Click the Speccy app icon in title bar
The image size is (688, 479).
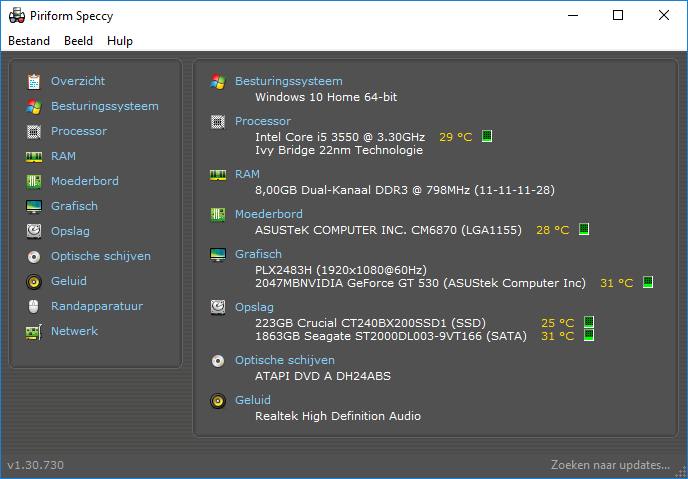coord(17,16)
